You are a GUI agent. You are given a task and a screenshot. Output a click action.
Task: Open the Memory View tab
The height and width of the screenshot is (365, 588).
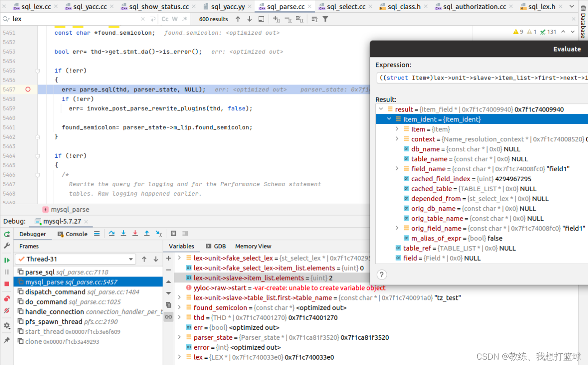click(x=253, y=246)
